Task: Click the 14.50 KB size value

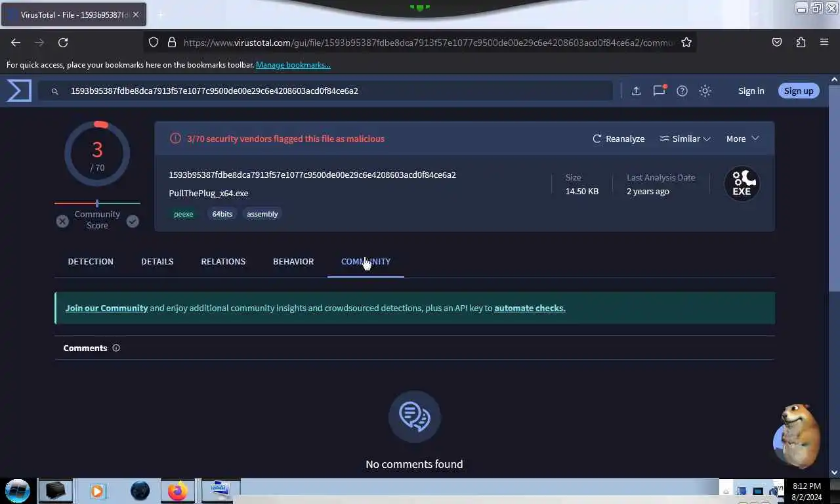Action: 582,191
